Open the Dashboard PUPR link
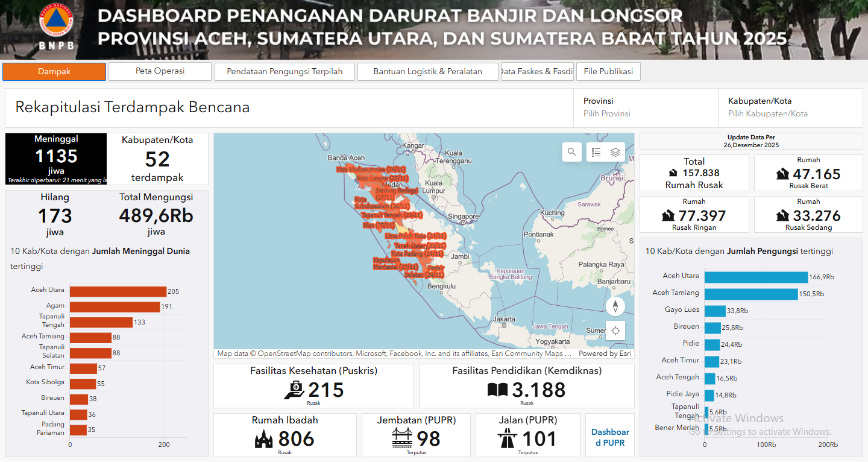 (610, 436)
